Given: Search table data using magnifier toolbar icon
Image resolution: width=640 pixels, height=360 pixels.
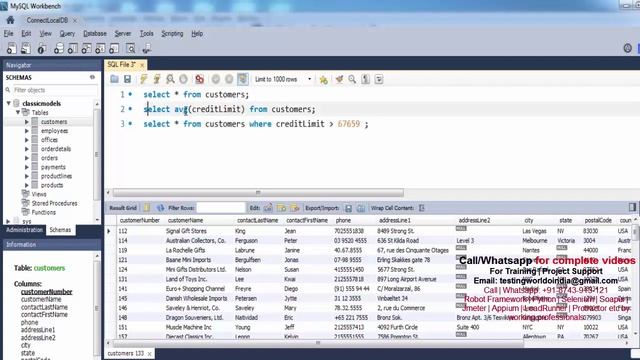Looking at the screenshot, I should tap(131, 49).
